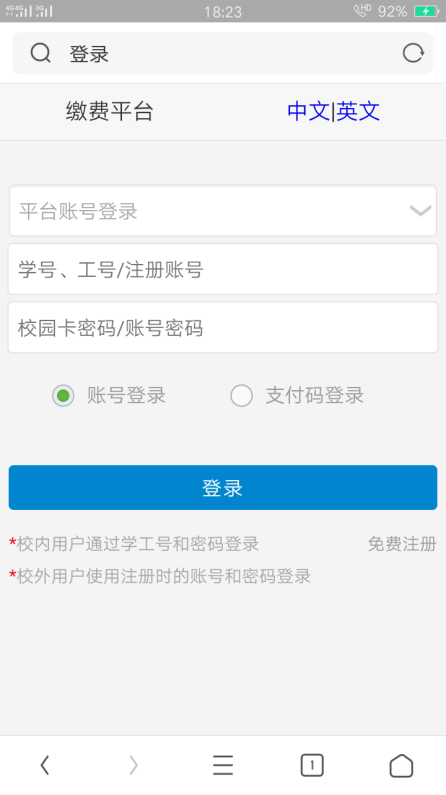
Task: Click the blue 登录 button
Action: point(223,487)
